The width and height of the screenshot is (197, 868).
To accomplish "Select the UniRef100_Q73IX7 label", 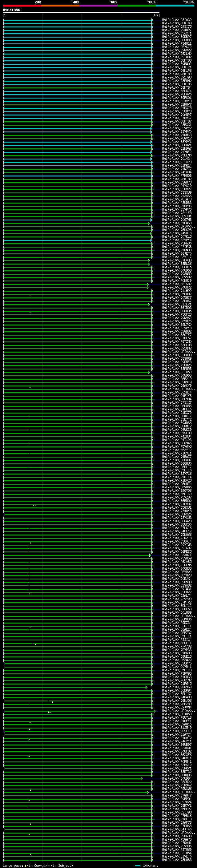I will [177, 402].
